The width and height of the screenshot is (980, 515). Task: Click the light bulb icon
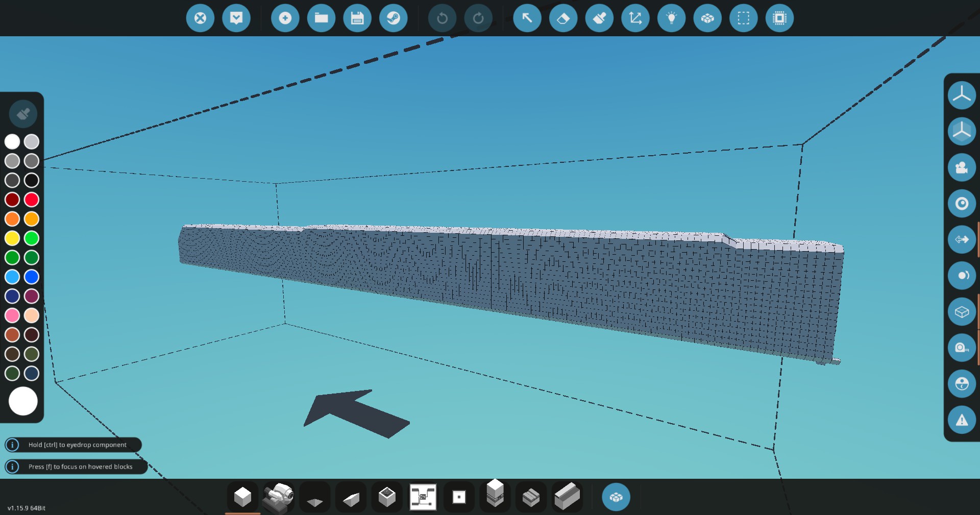(x=672, y=18)
